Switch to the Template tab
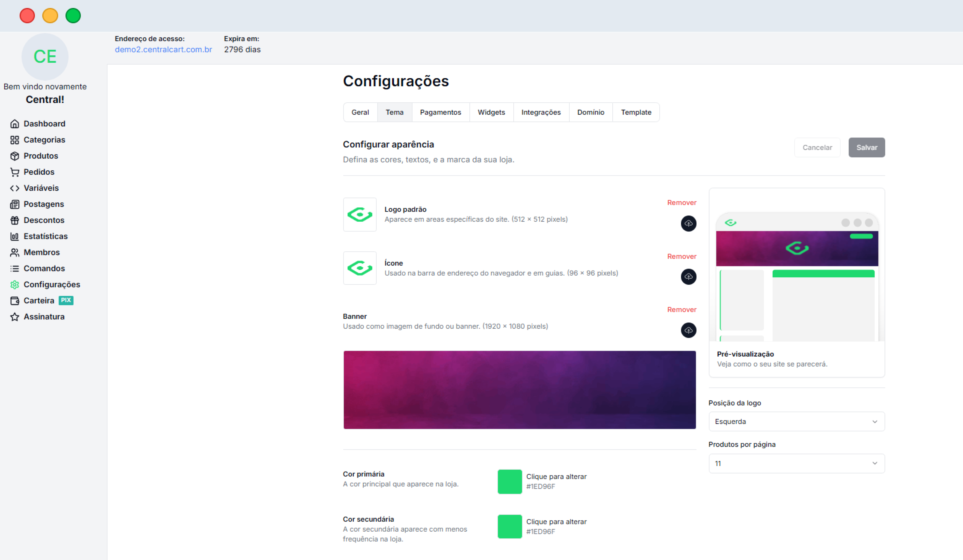 pos(636,112)
